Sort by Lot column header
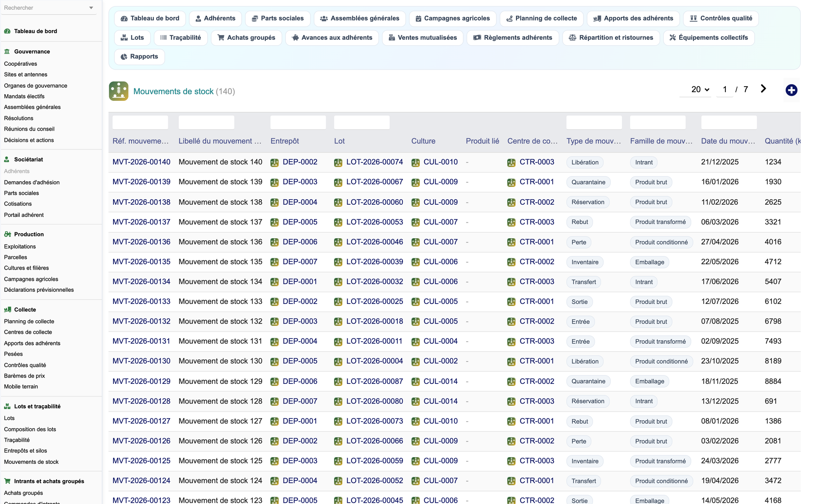Viewport: 815px width, 504px height. click(x=339, y=141)
